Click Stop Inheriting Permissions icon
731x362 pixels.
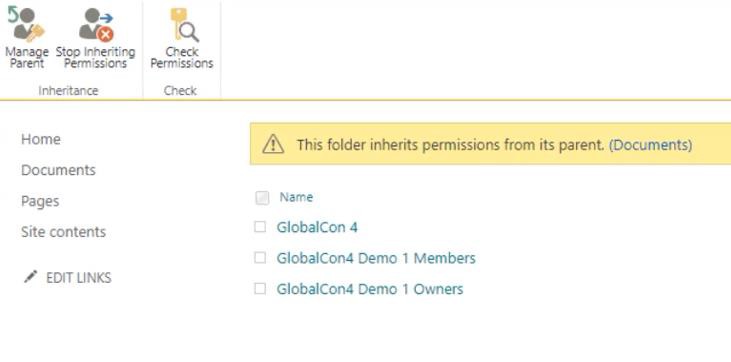point(96,25)
